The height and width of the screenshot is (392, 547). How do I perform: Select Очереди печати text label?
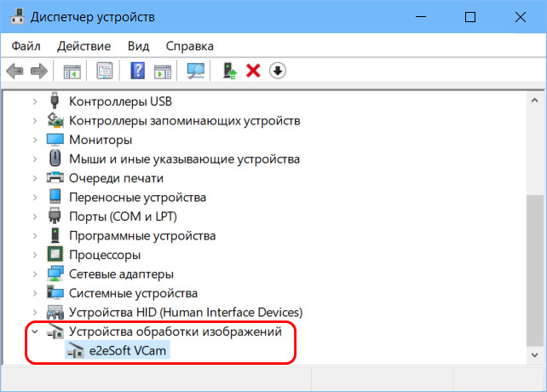tap(116, 178)
